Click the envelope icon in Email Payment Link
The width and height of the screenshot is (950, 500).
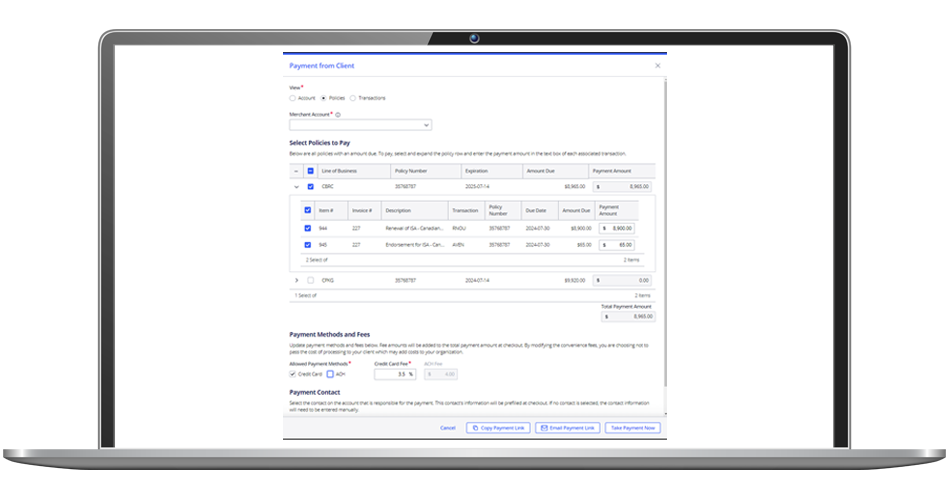(544, 428)
